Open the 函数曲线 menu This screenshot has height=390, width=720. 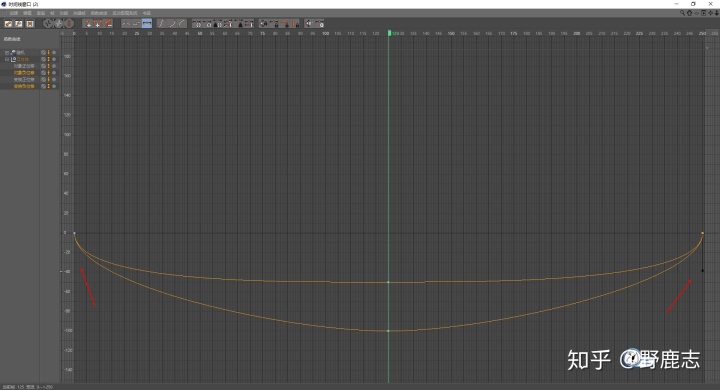[x=99, y=13]
